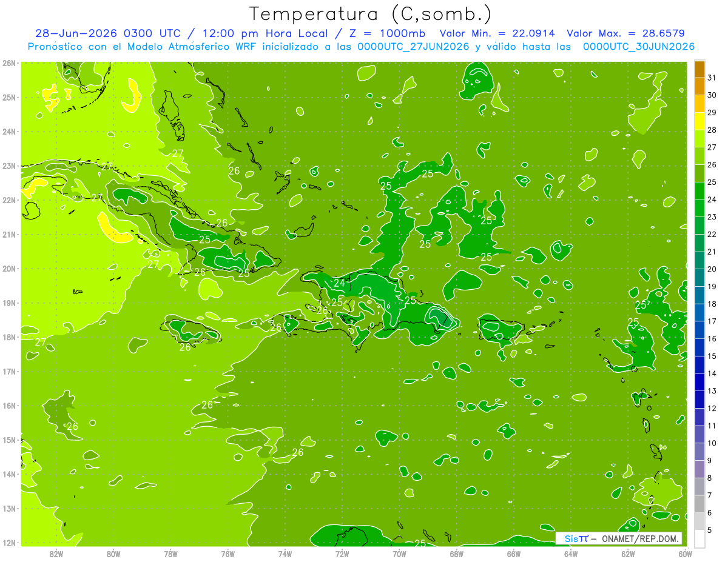Click the "78W" longitude axis label
Image resolution: width=728 pixels, height=562 pixels.
(170, 554)
